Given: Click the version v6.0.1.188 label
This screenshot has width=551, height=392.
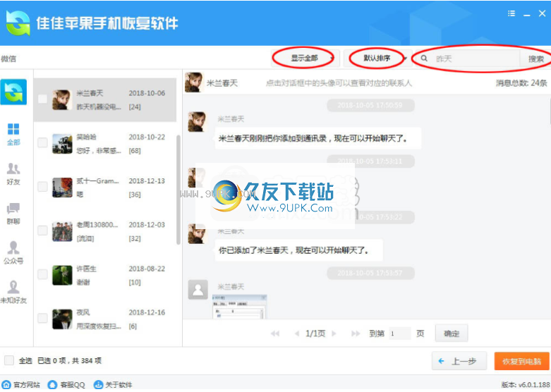Looking at the screenshot, I should tap(526, 385).
